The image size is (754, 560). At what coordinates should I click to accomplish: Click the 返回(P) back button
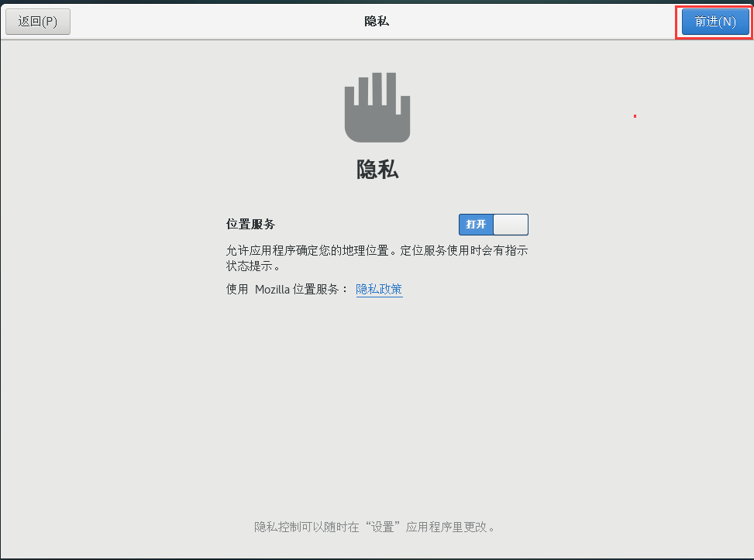(37, 21)
